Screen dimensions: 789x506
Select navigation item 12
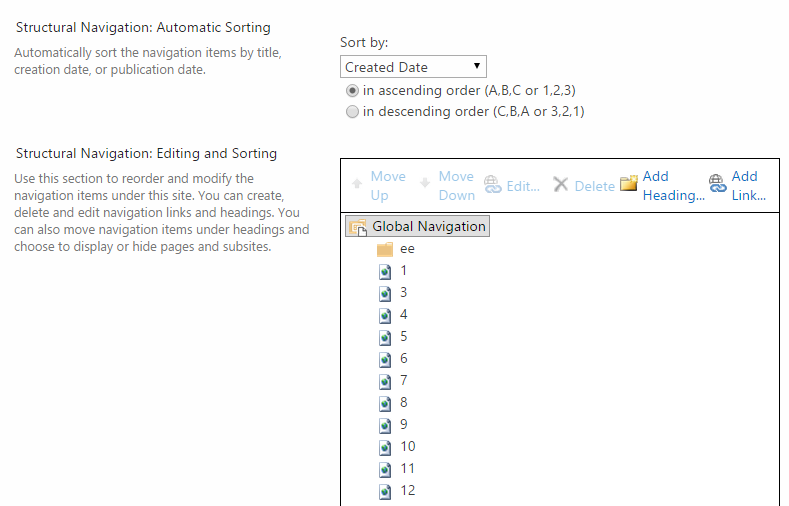pos(408,490)
